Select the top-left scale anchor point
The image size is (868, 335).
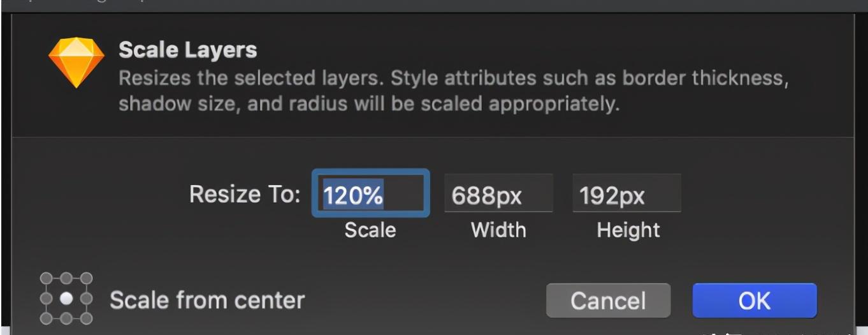[x=46, y=278]
